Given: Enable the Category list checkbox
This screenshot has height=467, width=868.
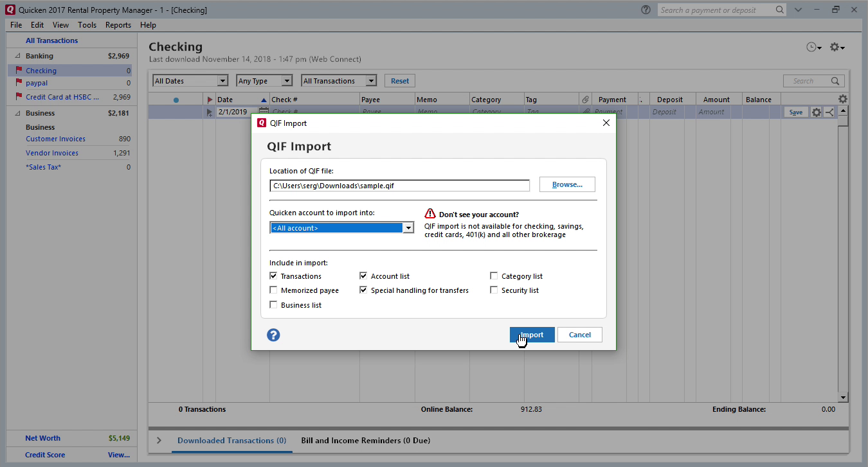Looking at the screenshot, I should pos(494,276).
